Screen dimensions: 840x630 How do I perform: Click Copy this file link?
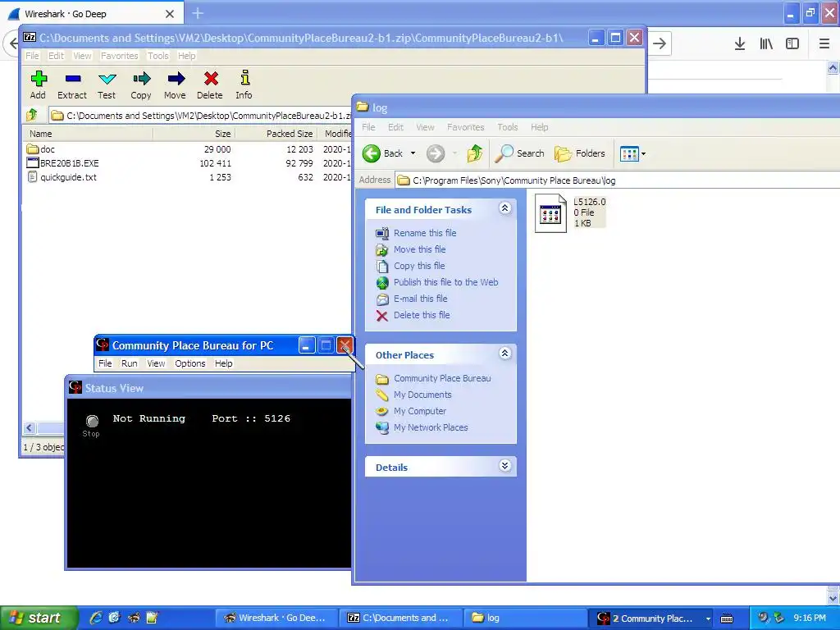pyautogui.click(x=419, y=266)
